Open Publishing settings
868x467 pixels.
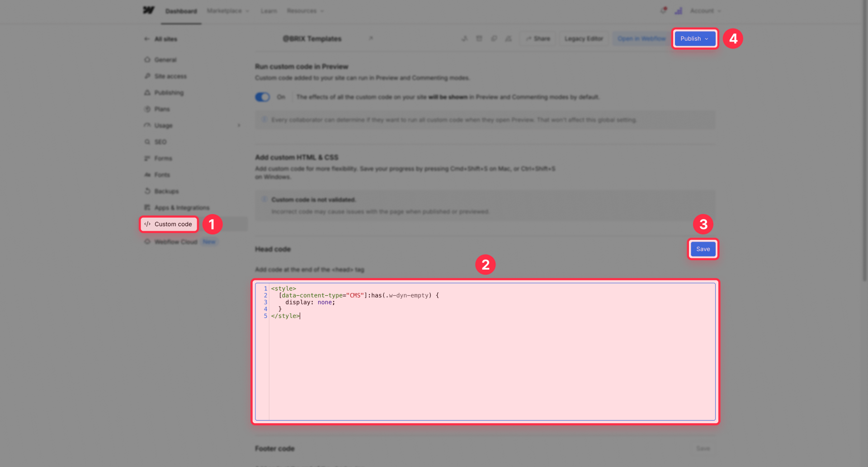coord(169,93)
